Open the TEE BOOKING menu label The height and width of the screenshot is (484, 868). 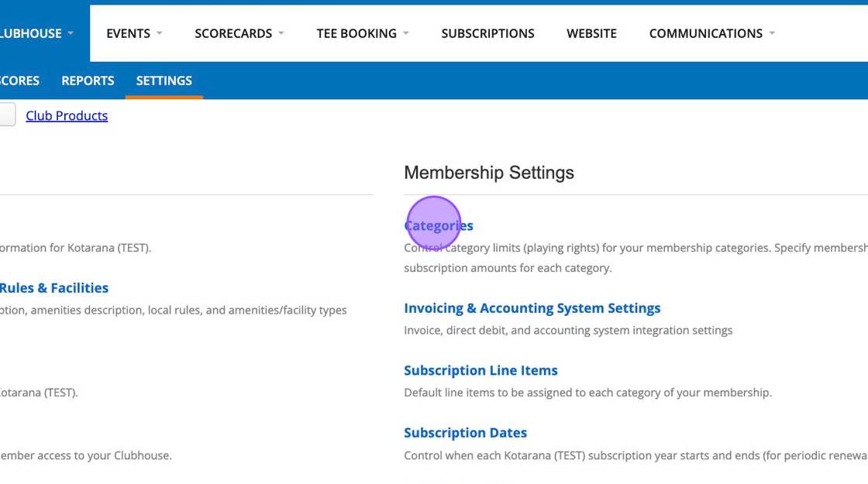356,33
